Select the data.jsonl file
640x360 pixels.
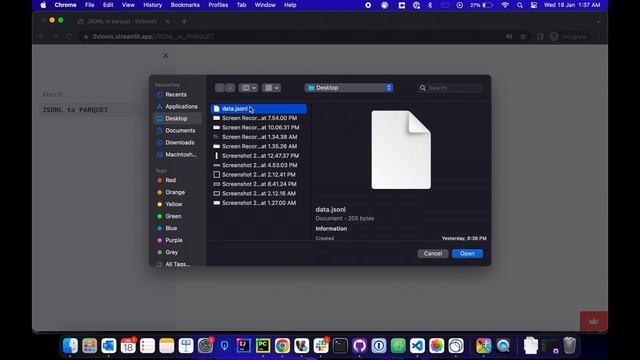point(259,109)
